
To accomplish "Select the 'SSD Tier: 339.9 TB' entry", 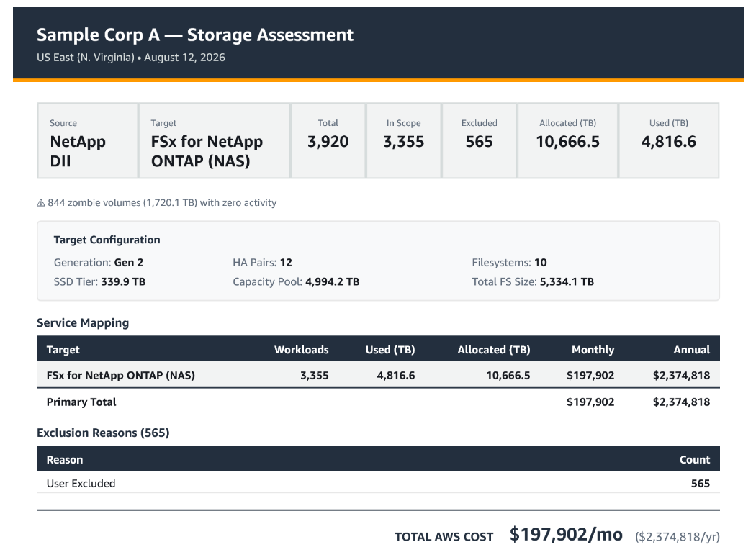I will coord(99,282).
